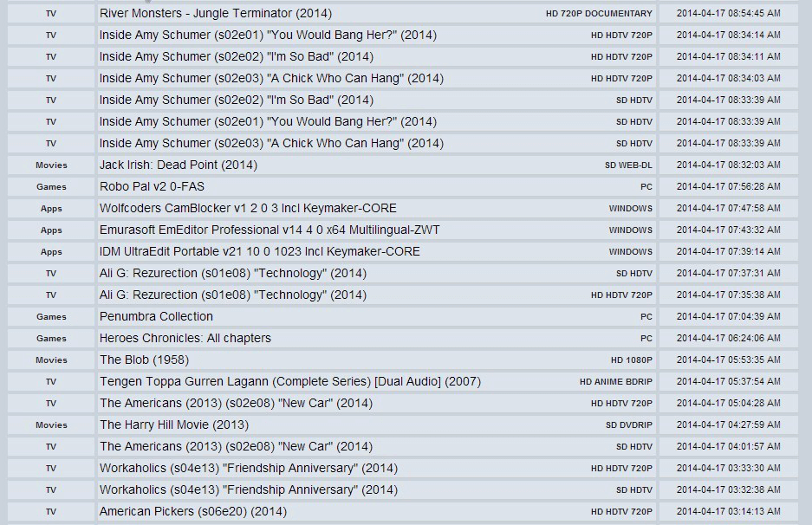Select Robo Pal v2 0-FAS game

click(152, 187)
